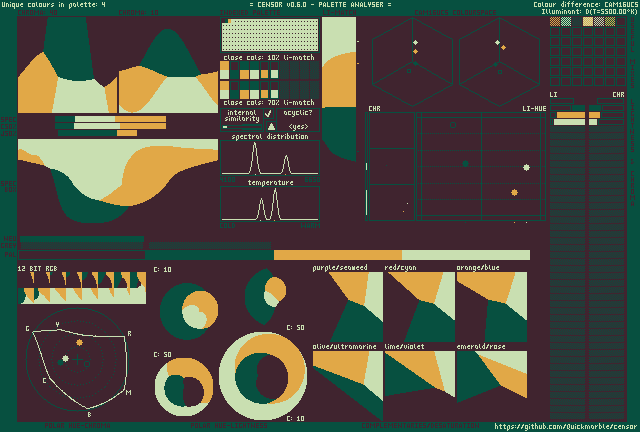Click the temperature graph
The image size is (640, 432).
coord(270,204)
